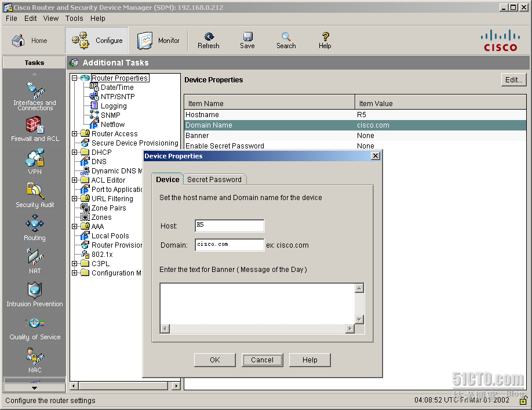
Task: Select Interfaces and Connections task
Action: [x=35, y=96]
